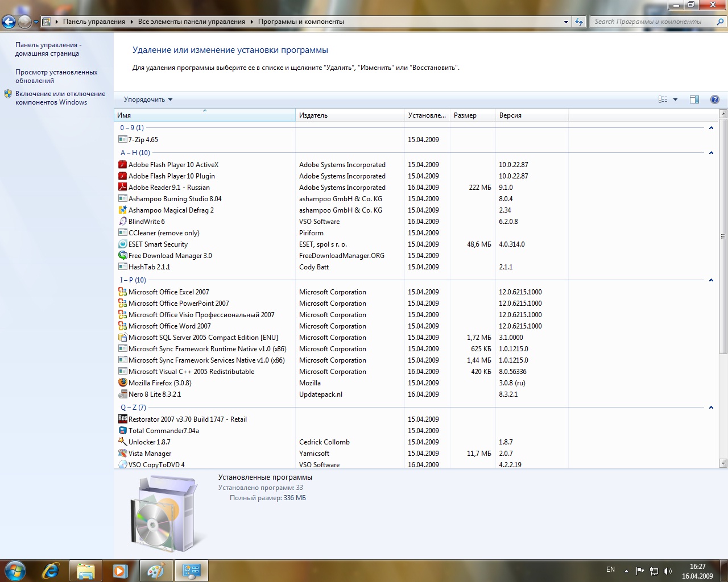Click the Adobe Flash Player 10 Plugin icon
Screen dimensions: 728x582
(x=122, y=176)
